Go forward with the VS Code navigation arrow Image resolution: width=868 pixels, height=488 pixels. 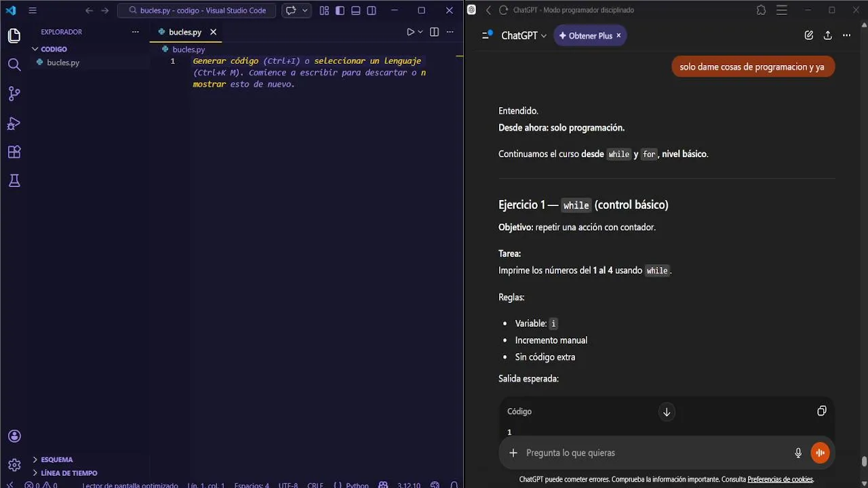coord(104,10)
